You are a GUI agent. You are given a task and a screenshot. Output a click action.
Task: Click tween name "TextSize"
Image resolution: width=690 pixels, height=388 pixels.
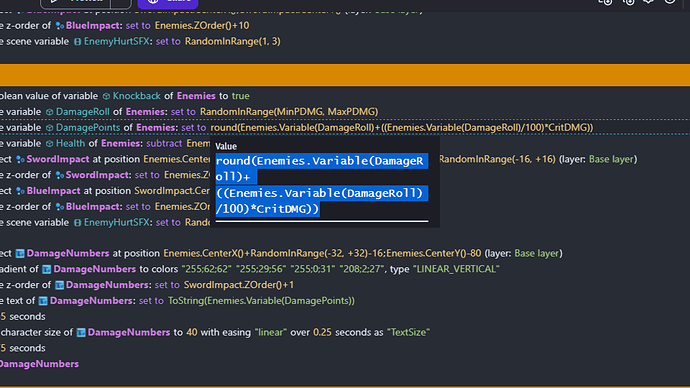coord(408,333)
